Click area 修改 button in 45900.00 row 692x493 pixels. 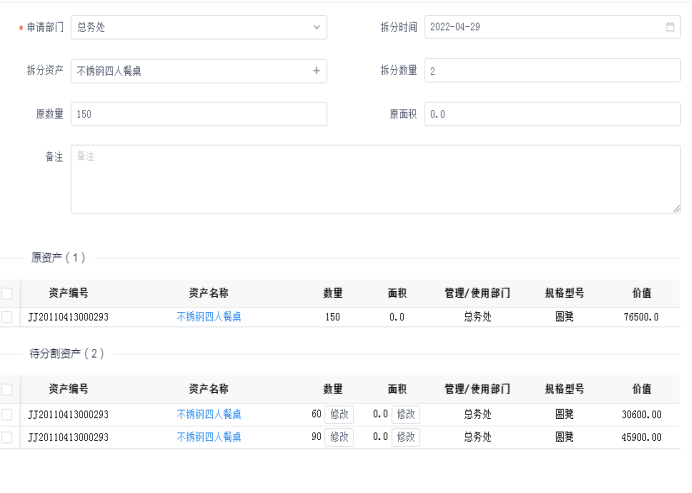(x=405, y=437)
